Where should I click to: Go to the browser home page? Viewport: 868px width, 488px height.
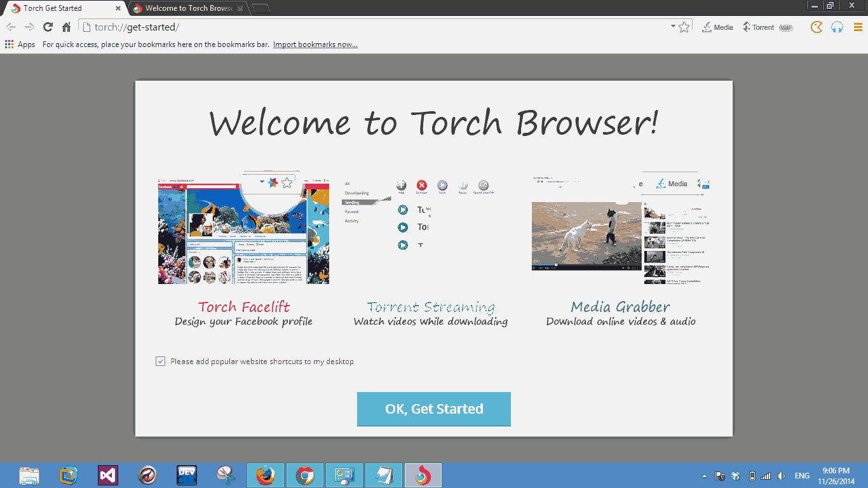(65, 27)
